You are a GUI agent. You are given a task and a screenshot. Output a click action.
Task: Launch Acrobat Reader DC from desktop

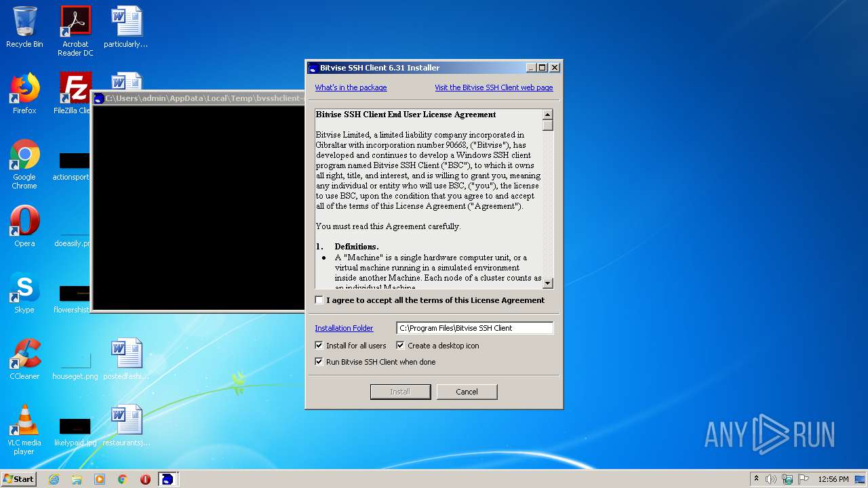pos(75,31)
